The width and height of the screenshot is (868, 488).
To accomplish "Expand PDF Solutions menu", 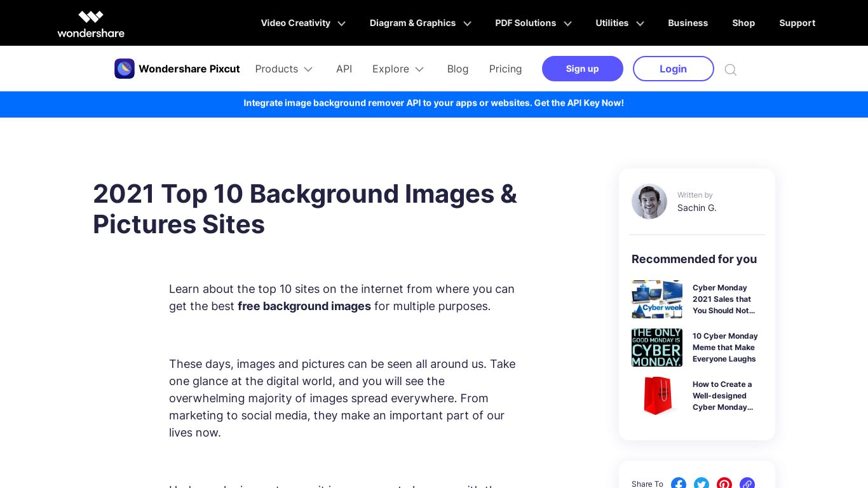I will 534,23.
